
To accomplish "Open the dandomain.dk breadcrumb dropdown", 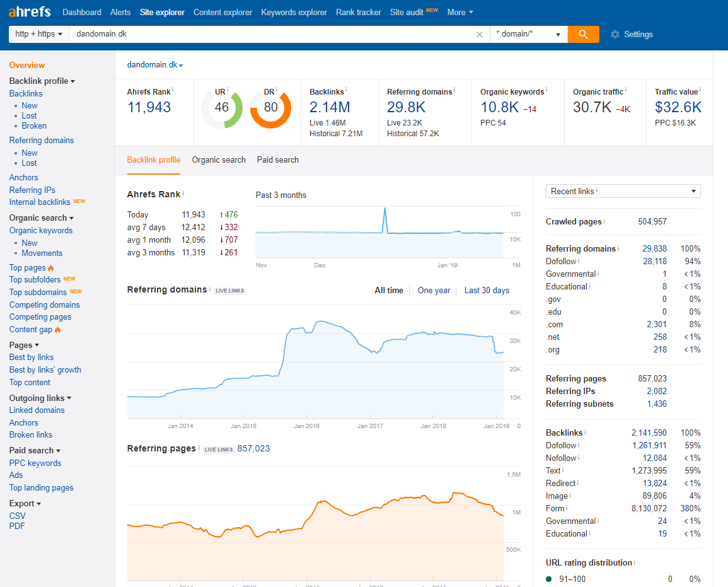I will pos(155,65).
